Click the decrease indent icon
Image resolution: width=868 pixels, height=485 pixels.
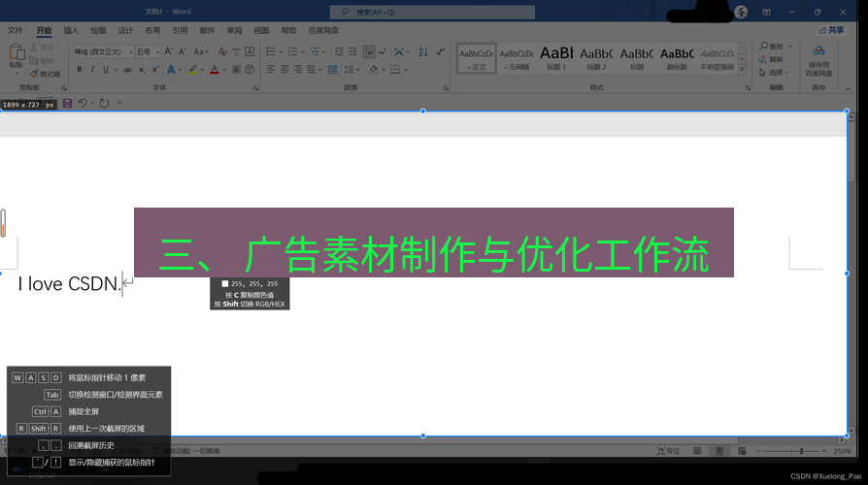click(x=340, y=51)
